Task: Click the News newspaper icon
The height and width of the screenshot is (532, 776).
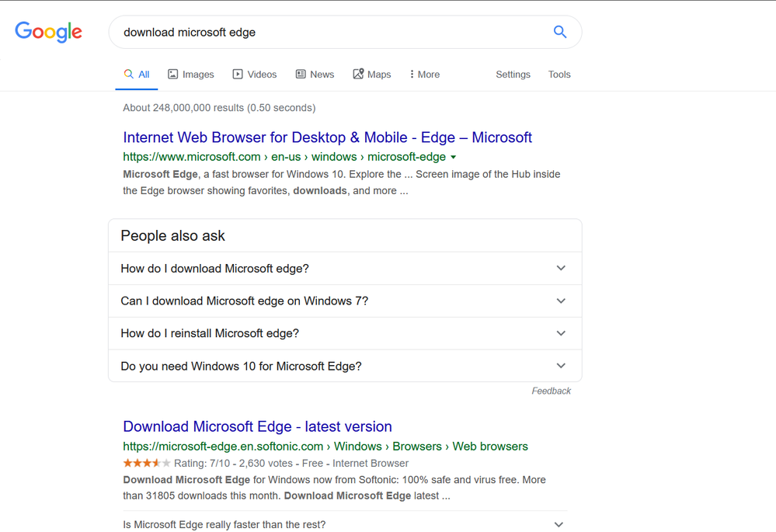Action: click(301, 75)
